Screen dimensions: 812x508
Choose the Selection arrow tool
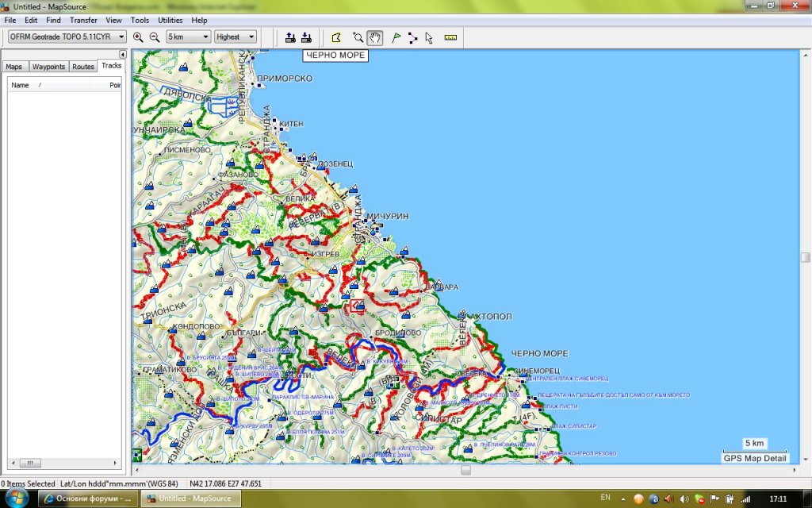pyautogui.click(x=429, y=37)
